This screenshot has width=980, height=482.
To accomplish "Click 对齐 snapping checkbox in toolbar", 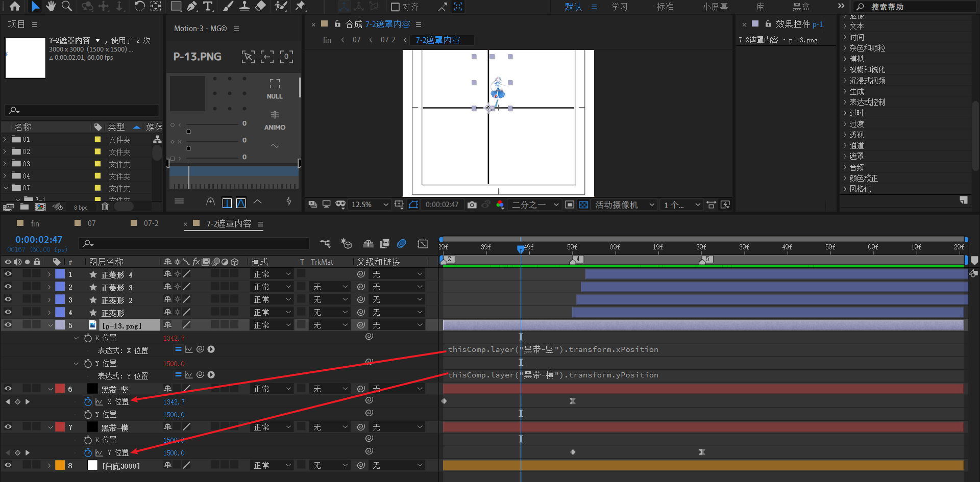I will click(x=395, y=7).
